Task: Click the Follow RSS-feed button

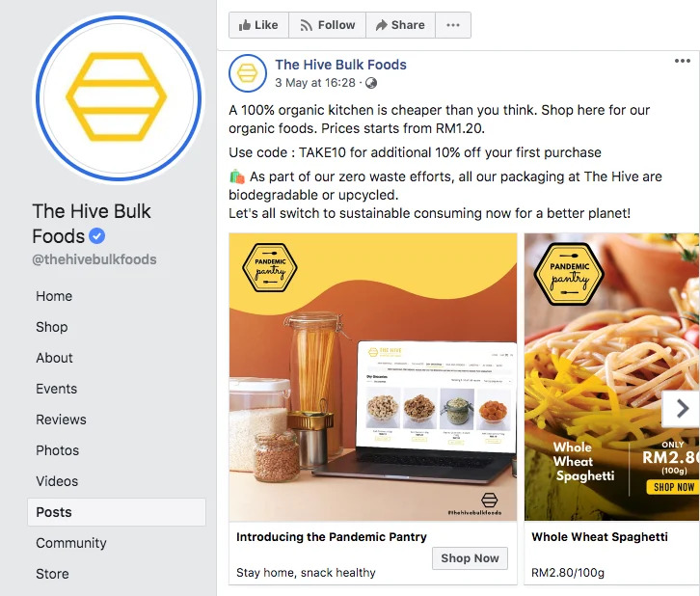Action: (327, 25)
